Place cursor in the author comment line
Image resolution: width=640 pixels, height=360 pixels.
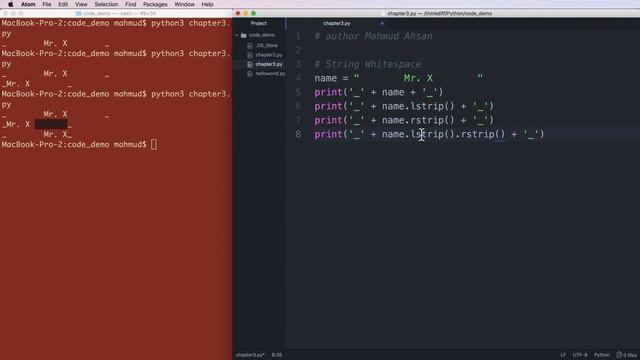[373, 36]
